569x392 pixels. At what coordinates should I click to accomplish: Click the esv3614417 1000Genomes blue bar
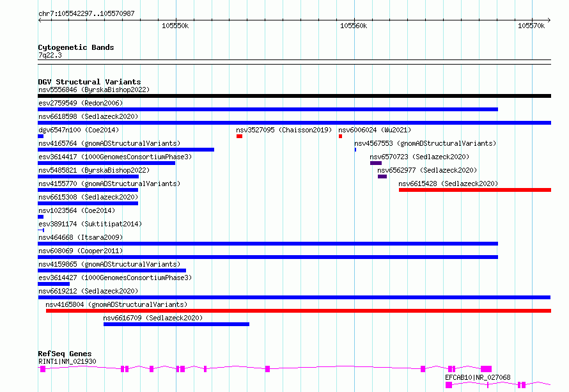106,163
